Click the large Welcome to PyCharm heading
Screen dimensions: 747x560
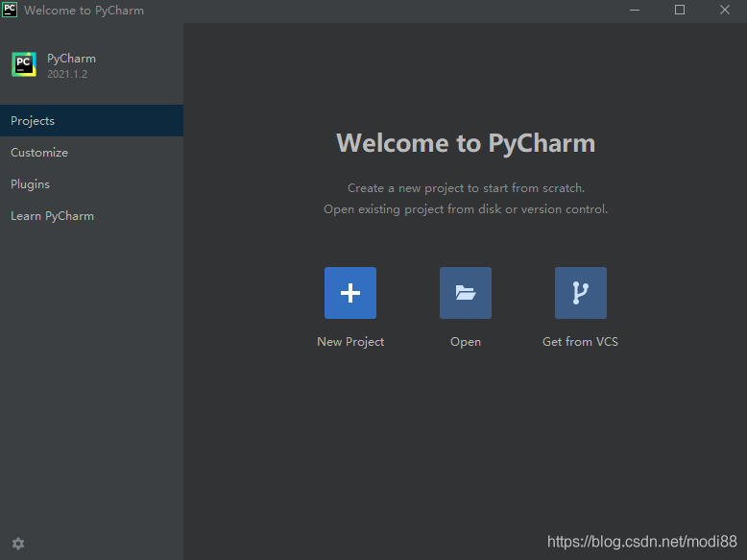pos(466,143)
